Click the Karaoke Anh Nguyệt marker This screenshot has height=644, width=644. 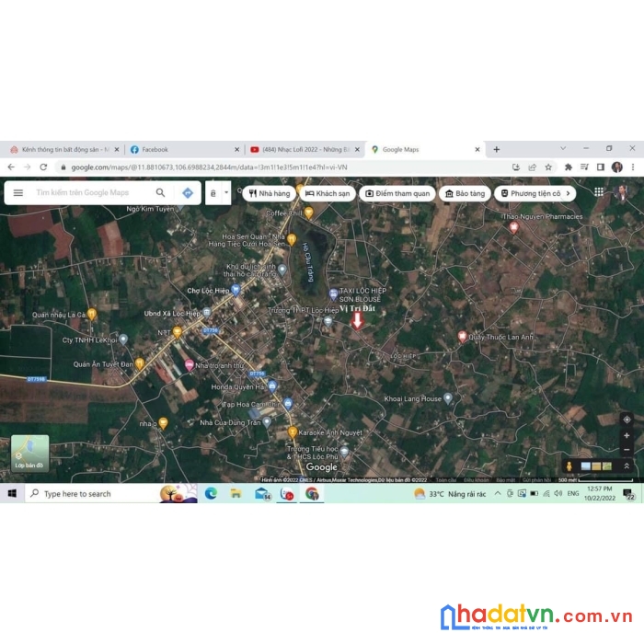(293, 432)
